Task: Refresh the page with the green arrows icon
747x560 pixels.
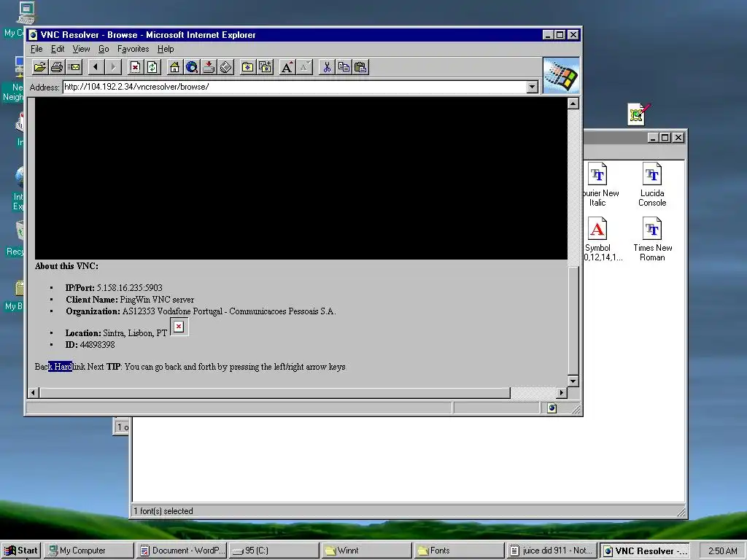Action: click(x=152, y=67)
